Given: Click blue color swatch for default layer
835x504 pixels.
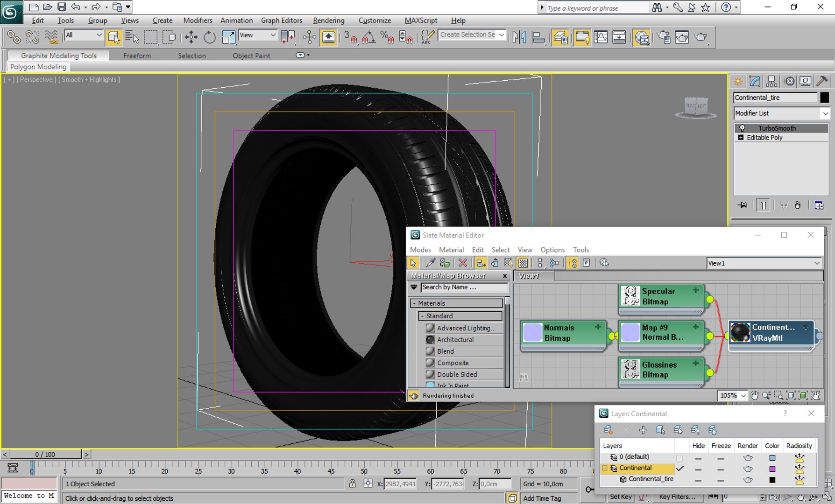Looking at the screenshot, I should point(772,458).
